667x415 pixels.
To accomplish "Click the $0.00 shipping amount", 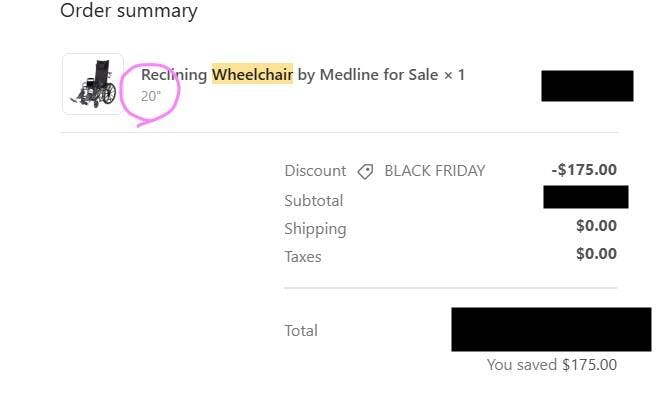I will pos(596,226).
